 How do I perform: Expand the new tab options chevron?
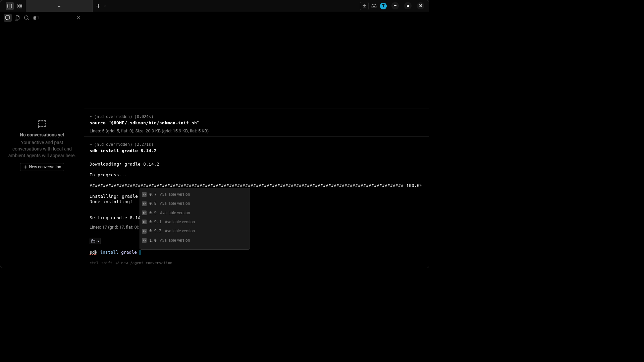click(x=105, y=6)
